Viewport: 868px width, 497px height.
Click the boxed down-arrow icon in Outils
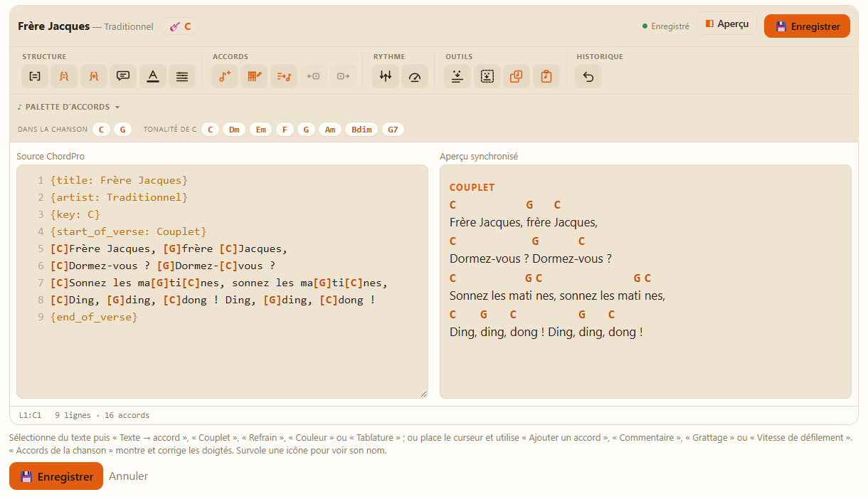(x=487, y=76)
